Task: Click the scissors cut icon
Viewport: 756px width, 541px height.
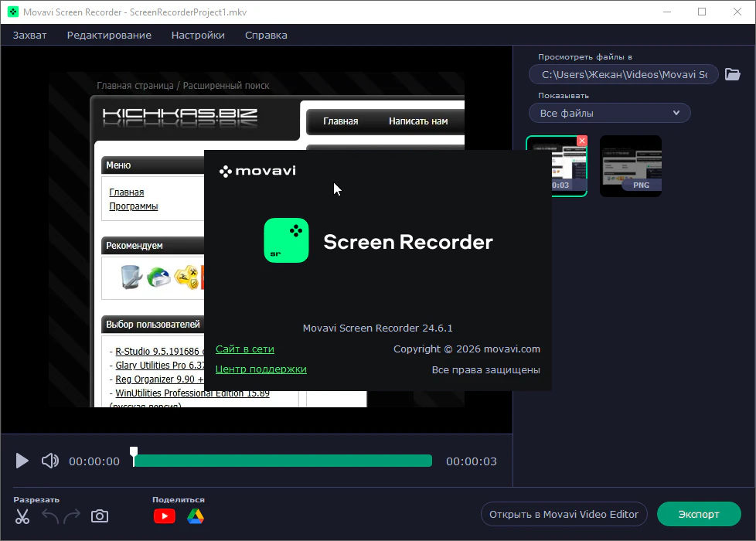Action: [22, 517]
